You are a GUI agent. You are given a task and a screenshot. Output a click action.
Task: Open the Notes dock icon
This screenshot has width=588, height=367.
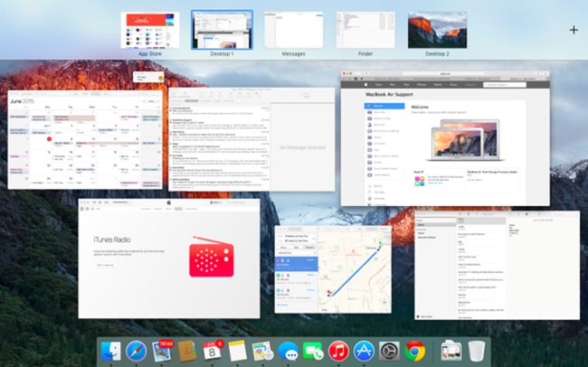tap(238, 352)
